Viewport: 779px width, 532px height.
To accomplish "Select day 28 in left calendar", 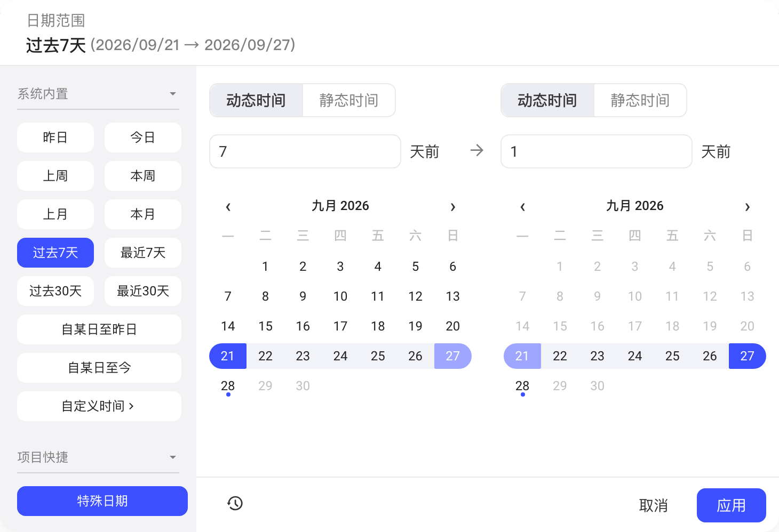I will pos(228,386).
